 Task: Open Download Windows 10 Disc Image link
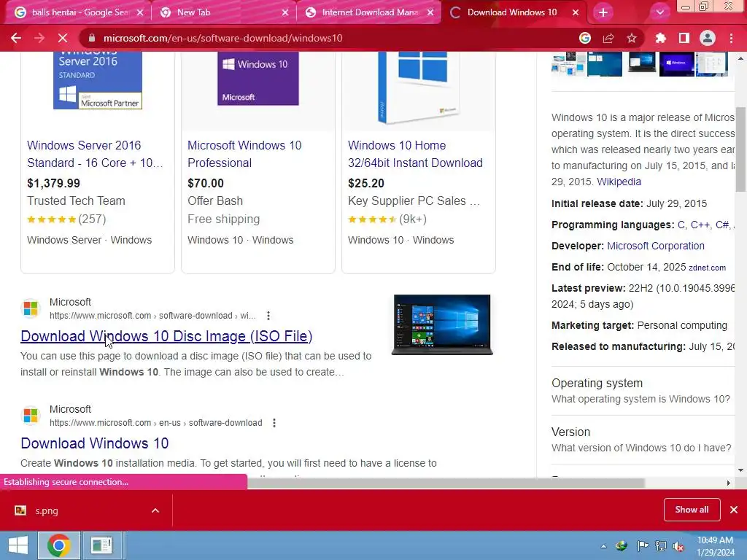pyautogui.click(x=166, y=336)
